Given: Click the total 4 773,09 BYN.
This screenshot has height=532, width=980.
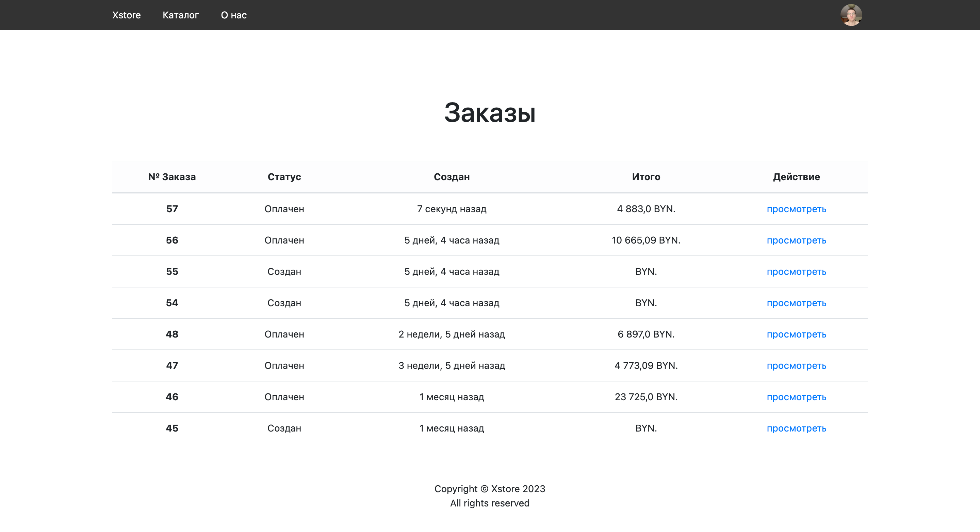Looking at the screenshot, I should coord(646,365).
